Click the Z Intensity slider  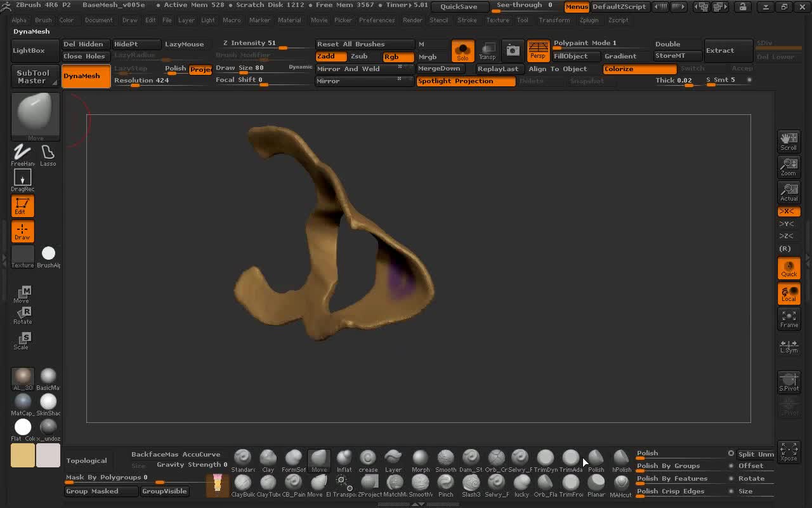263,44
